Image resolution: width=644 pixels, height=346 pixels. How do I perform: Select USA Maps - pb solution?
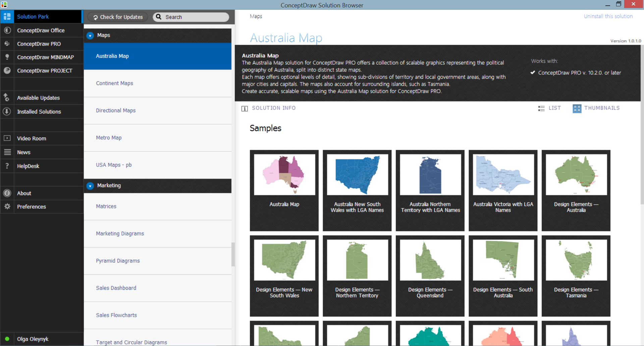[x=158, y=165]
